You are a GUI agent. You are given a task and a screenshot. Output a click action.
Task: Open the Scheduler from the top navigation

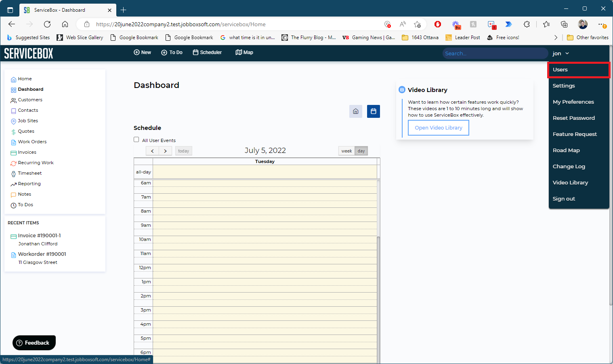tap(207, 52)
